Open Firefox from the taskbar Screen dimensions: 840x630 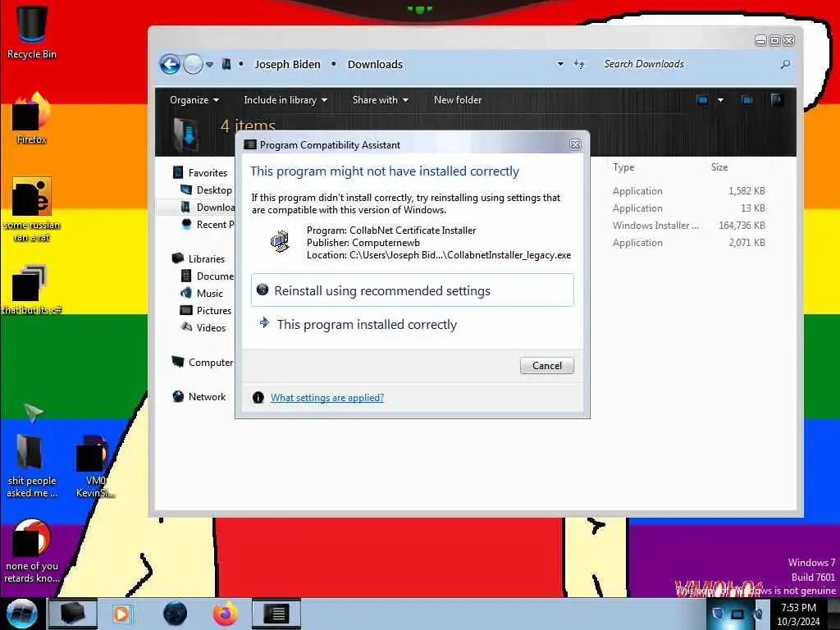click(226, 614)
